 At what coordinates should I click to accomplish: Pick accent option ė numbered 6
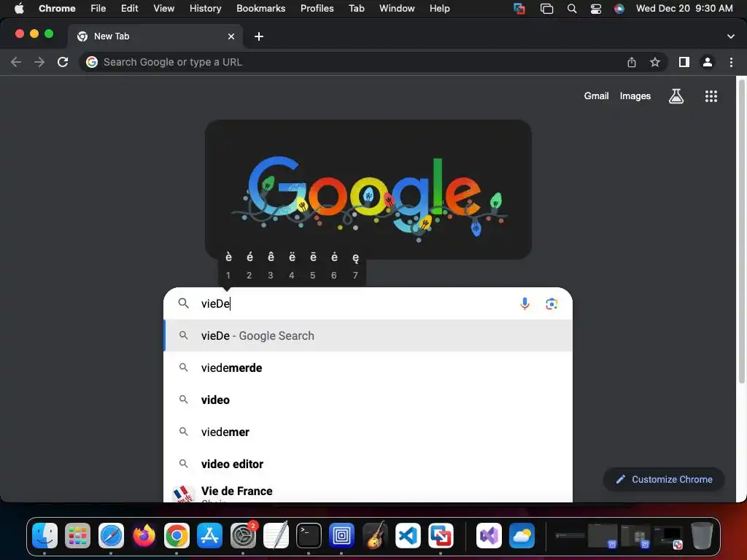point(334,265)
